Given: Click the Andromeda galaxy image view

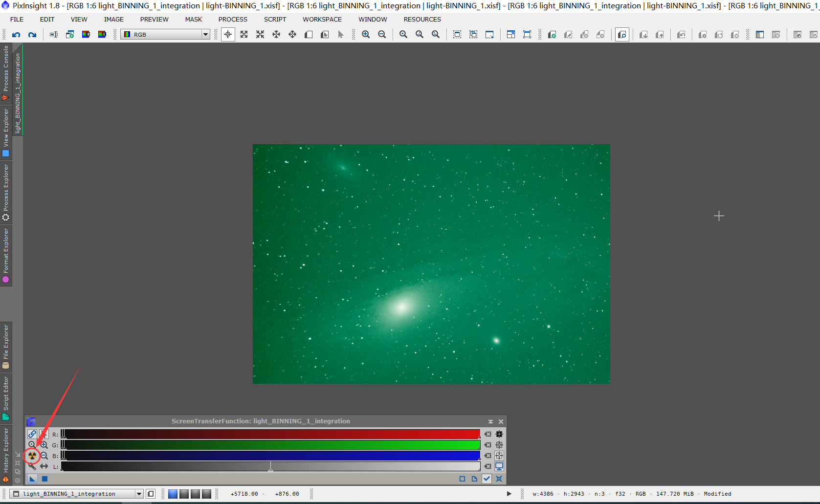Looking at the screenshot, I should [x=431, y=264].
